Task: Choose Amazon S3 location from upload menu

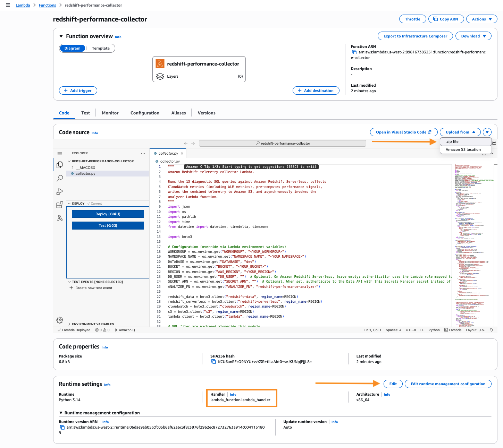Action: click(466, 149)
